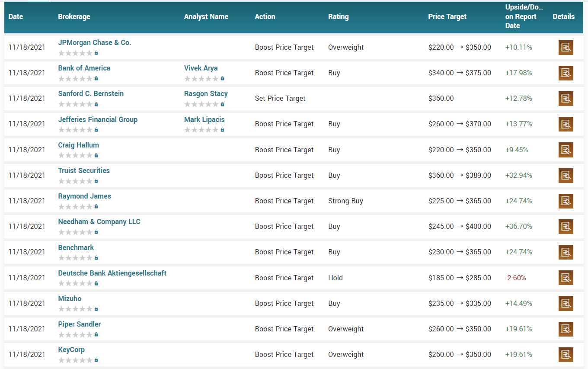
Task: View analyst Vivek Arya profile
Action: coord(201,68)
